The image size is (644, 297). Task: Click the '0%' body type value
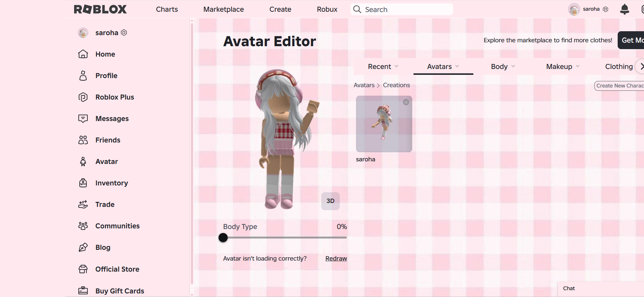(342, 226)
